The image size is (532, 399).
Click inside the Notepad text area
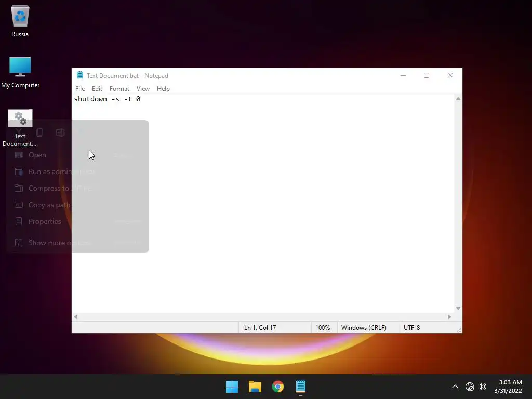tap(263, 204)
